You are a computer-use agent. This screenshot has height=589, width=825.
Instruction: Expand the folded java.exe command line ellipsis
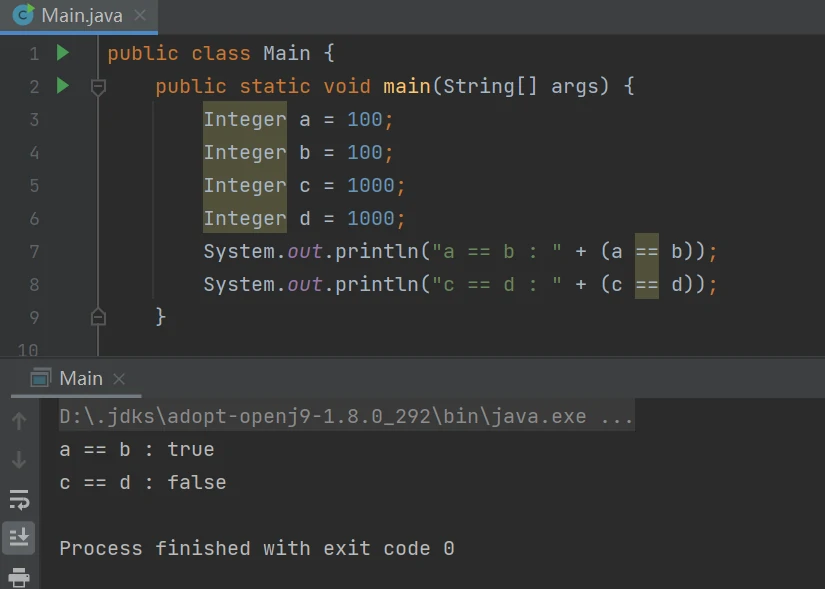coord(617,417)
